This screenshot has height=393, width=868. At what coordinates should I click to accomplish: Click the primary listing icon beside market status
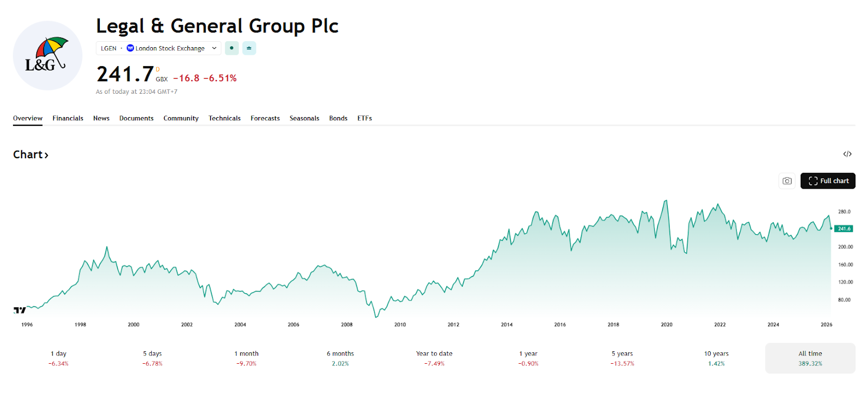(249, 48)
